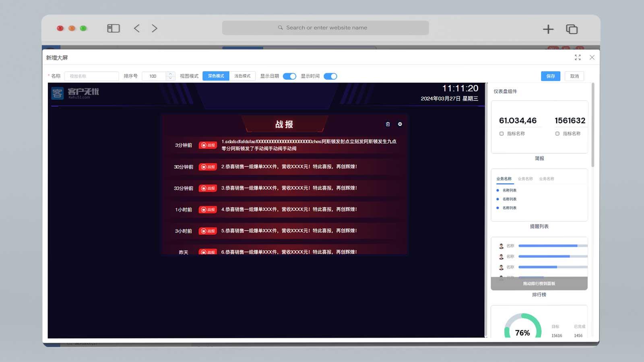This screenshot has height=362, width=644.
Task: Open a new browser tab with plus icon
Action: [x=548, y=29]
